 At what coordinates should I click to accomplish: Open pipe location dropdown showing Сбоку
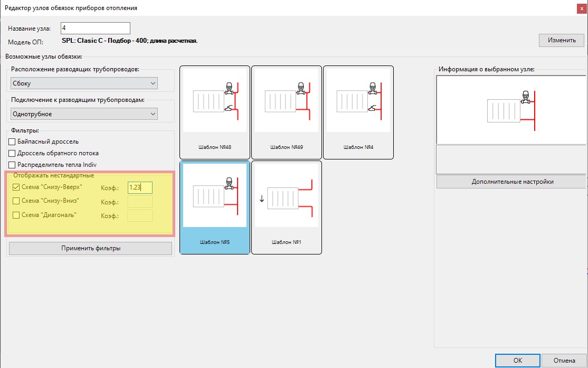coord(84,83)
